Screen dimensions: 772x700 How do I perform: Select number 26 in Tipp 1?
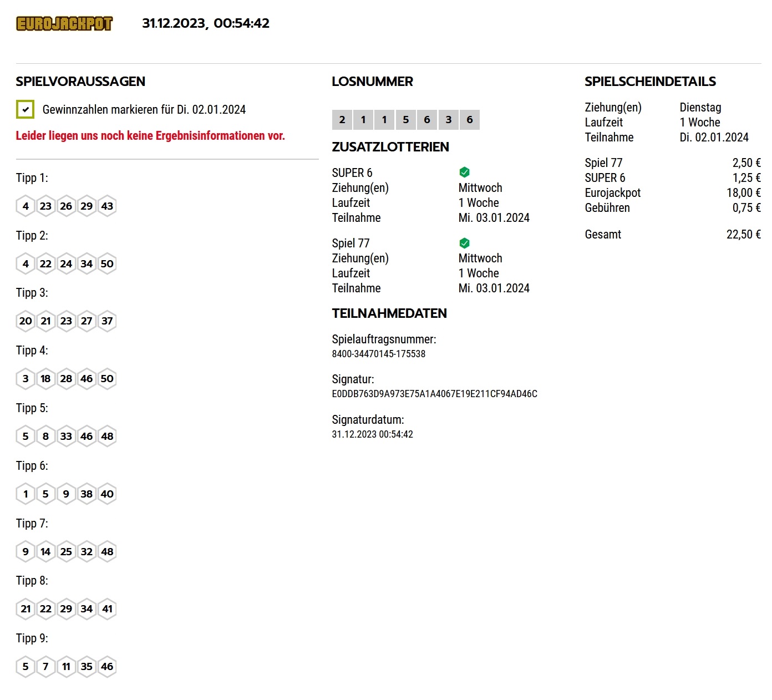click(x=66, y=206)
